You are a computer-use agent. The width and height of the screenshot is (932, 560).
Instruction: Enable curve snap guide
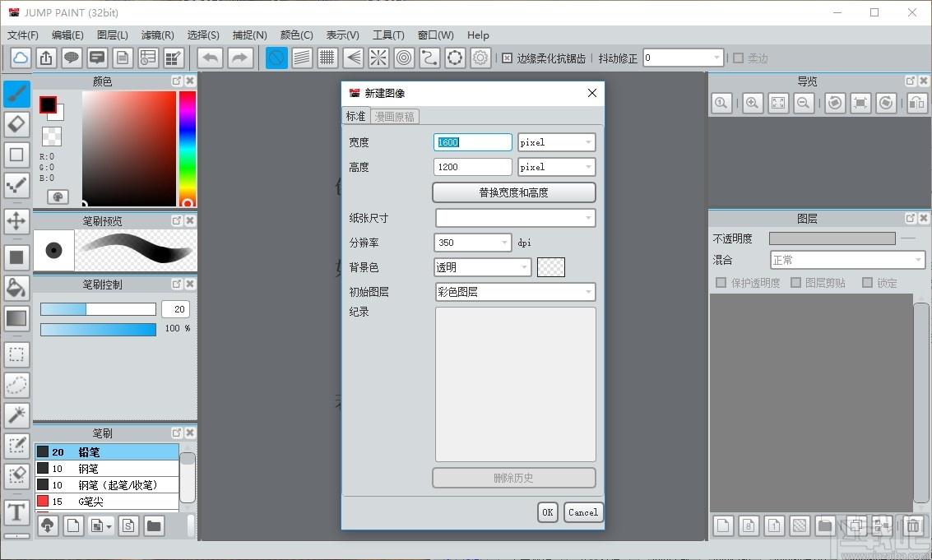click(x=429, y=58)
